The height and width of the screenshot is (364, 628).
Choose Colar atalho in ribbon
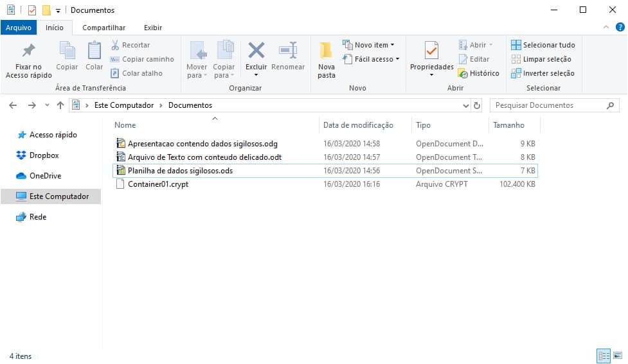click(136, 73)
